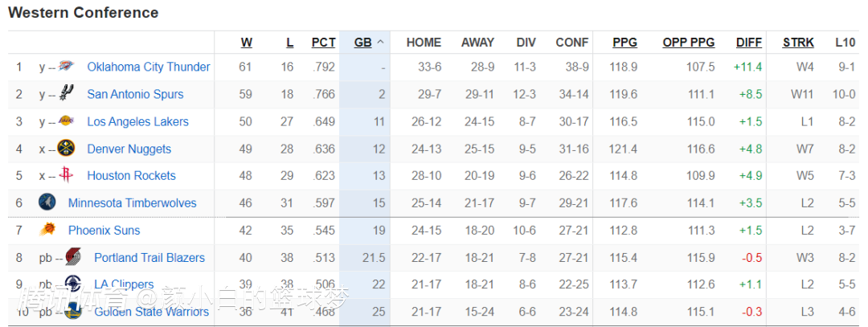868x327 pixels.
Task: Open the Los Angeles Lakers link
Action: (x=137, y=121)
